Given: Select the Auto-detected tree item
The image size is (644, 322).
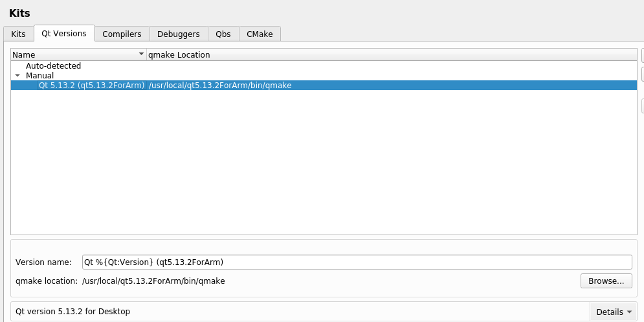Looking at the screenshot, I should (53, 66).
